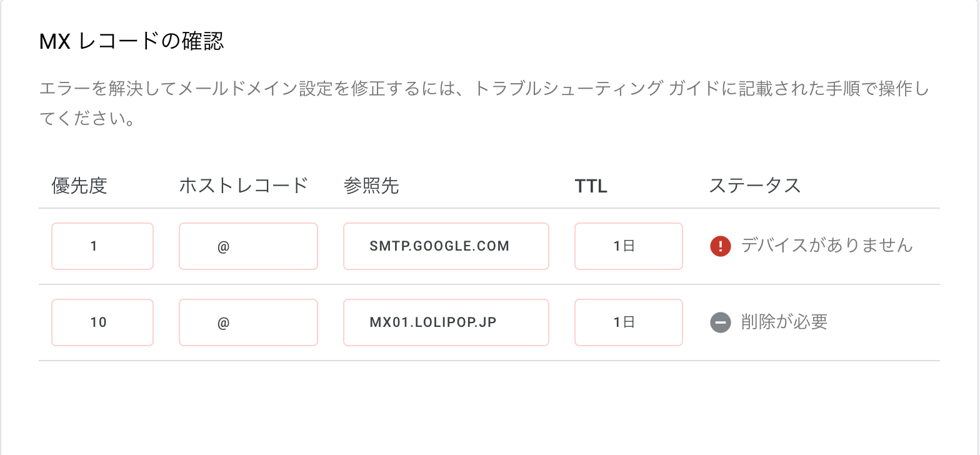The image size is (980, 455).
Task: Select the priority field containing 10
Action: pyautogui.click(x=102, y=322)
